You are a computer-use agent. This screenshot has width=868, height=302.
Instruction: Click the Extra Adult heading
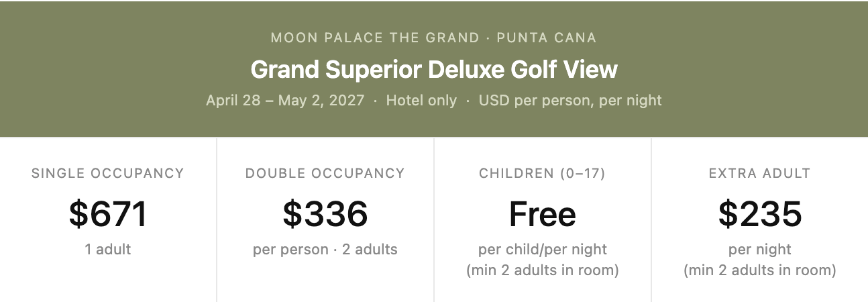point(760,173)
